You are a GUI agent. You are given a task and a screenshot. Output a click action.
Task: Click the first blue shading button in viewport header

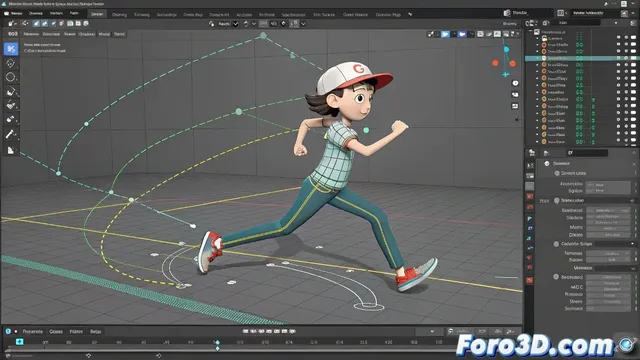click(x=445, y=34)
